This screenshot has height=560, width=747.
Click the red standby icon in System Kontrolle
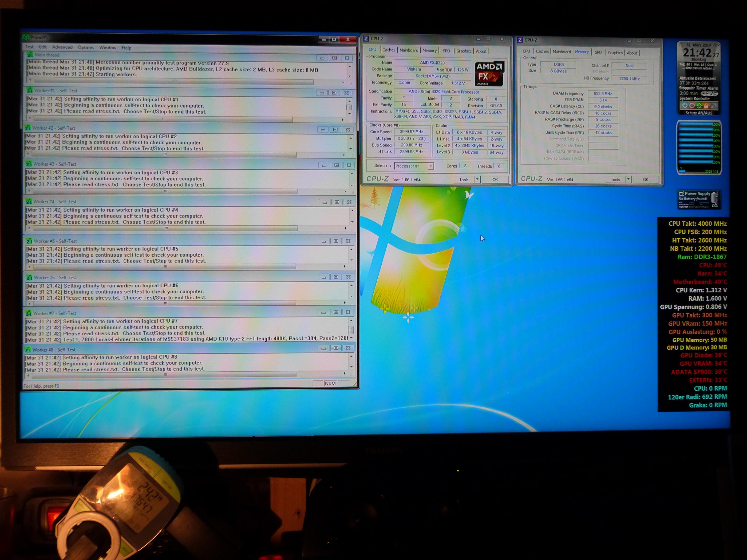tap(692, 106)
